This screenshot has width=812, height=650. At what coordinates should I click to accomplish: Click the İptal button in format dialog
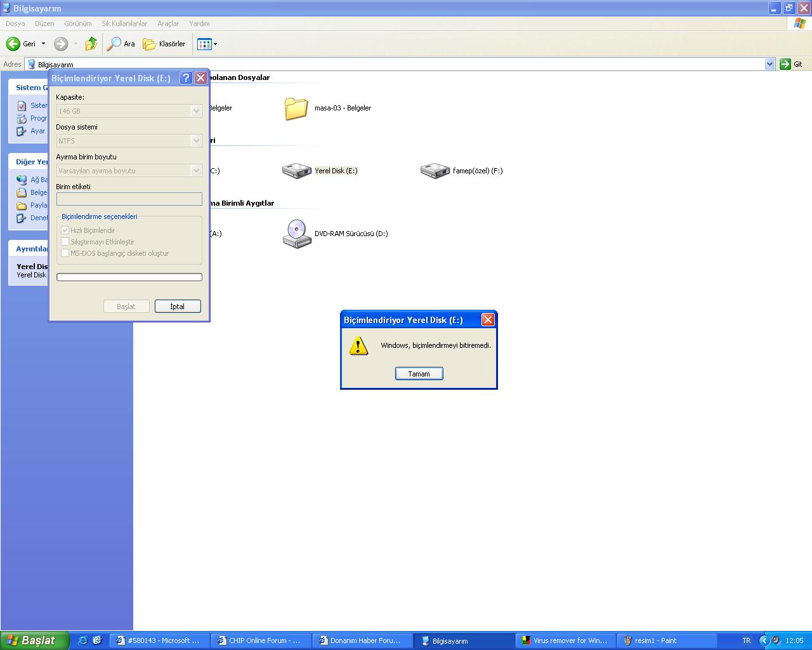pyautogui.click(x=178, y=306)
